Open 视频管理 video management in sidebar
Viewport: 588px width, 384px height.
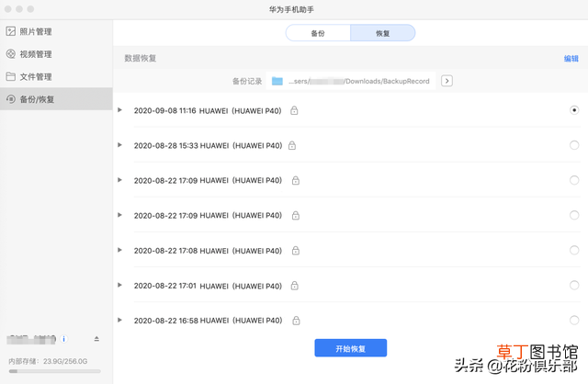(56, 54)
